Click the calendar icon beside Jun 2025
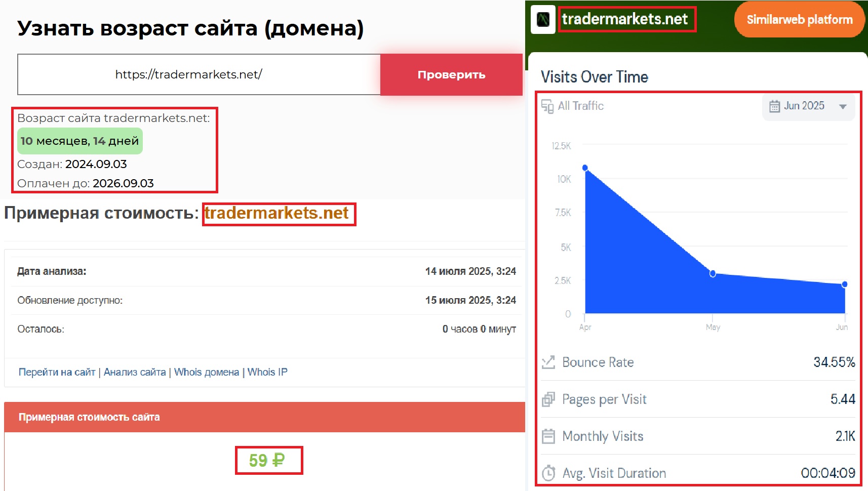The height and width of the screenshot is (491, 868). 774,106
